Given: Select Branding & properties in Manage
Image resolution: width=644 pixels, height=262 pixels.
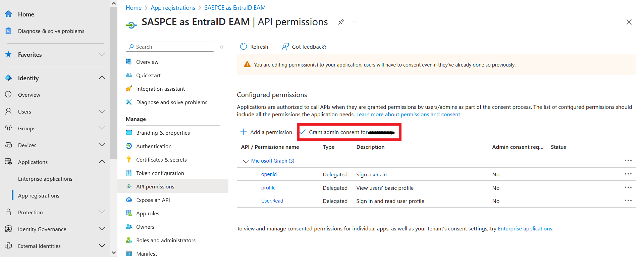Looking at the screenshot, I should [x=163, y=133].
